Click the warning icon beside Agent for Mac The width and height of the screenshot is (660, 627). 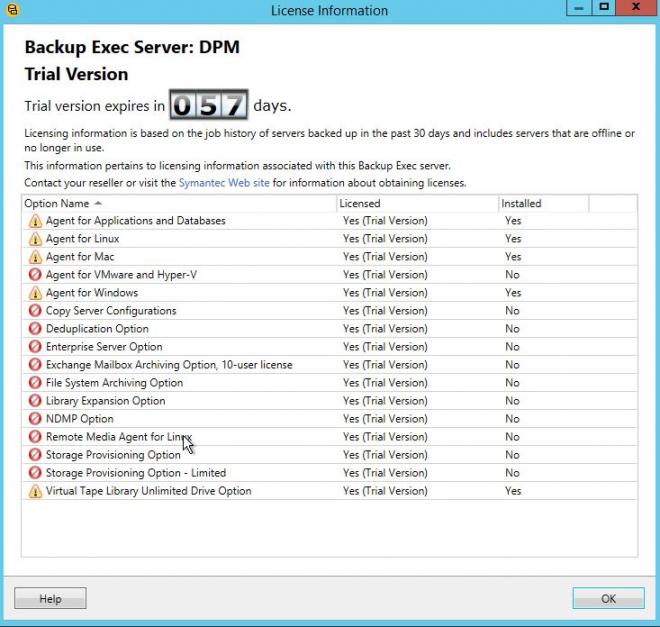click(36, 257)
